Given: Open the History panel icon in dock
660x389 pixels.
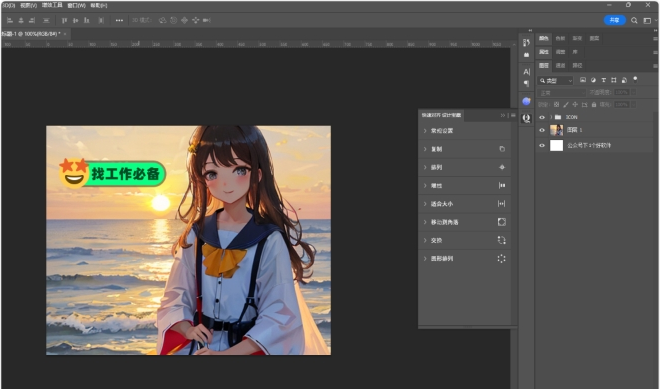Looking at the screenshot, I should click(x=526, y=43).
